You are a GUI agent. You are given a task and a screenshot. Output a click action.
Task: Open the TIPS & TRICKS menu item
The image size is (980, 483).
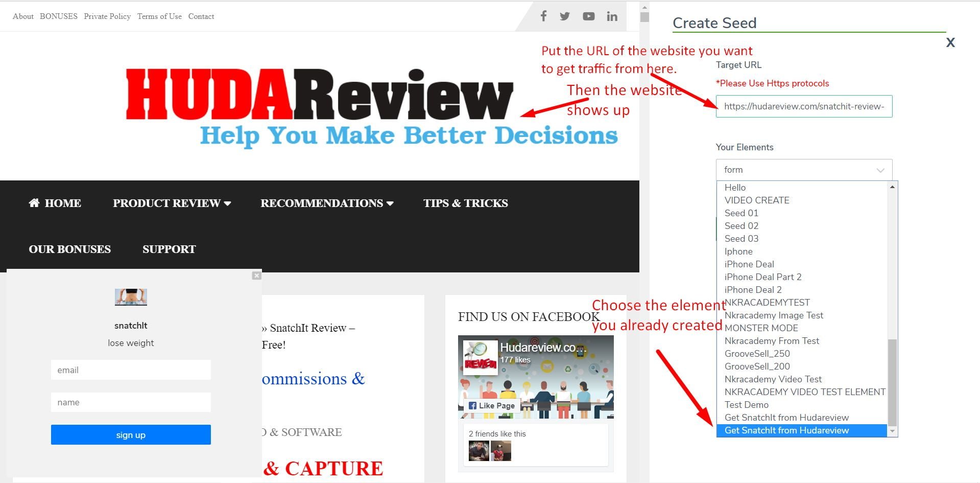465,203
